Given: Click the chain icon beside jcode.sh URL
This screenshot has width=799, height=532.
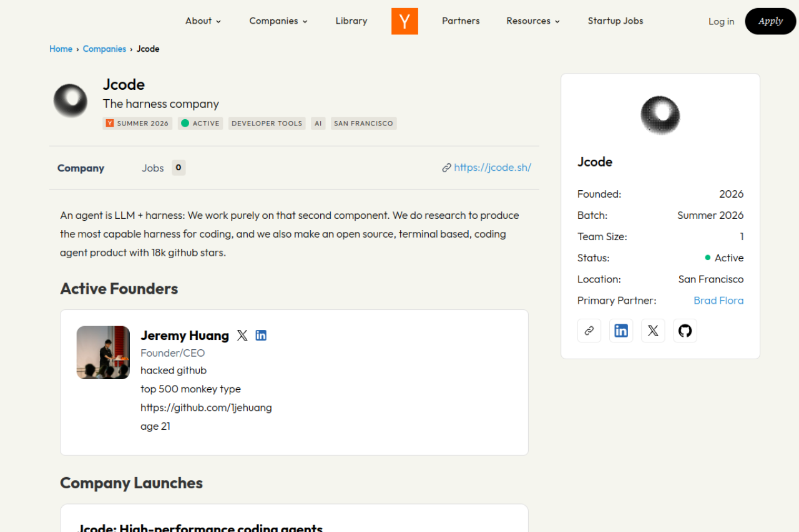Looking at the screenshot, I should (x=446, y=168).
